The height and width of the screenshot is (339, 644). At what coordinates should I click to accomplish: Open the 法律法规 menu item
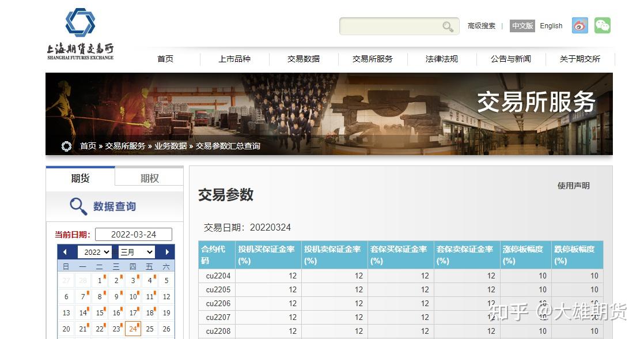pos(441,59)
